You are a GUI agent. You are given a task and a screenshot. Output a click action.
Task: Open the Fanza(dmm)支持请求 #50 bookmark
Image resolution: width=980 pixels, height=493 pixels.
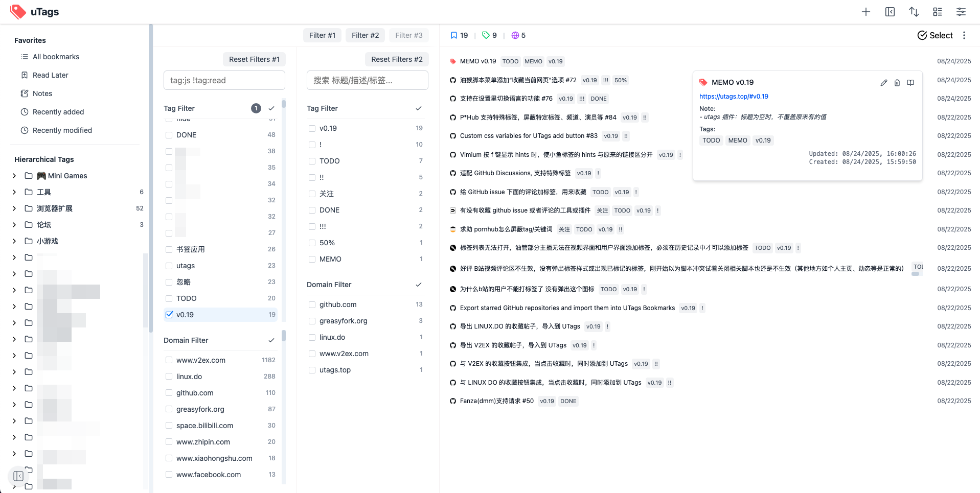[x=496, y=401]
